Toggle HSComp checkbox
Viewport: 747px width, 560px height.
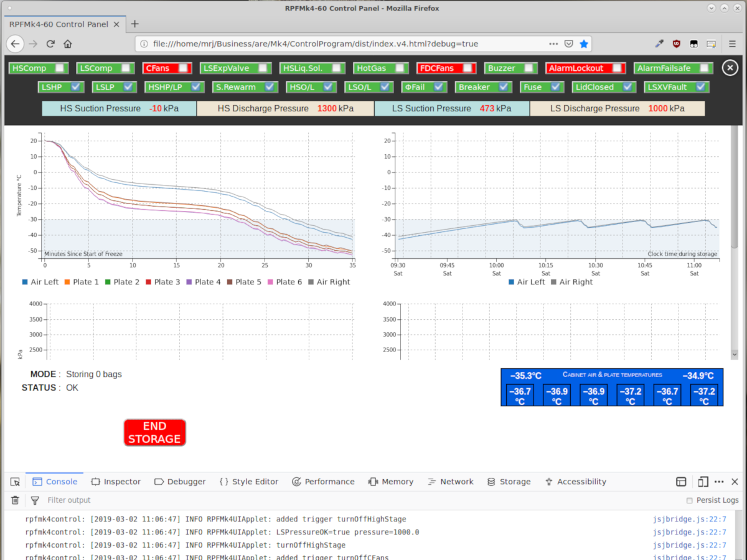pos(60,68)
